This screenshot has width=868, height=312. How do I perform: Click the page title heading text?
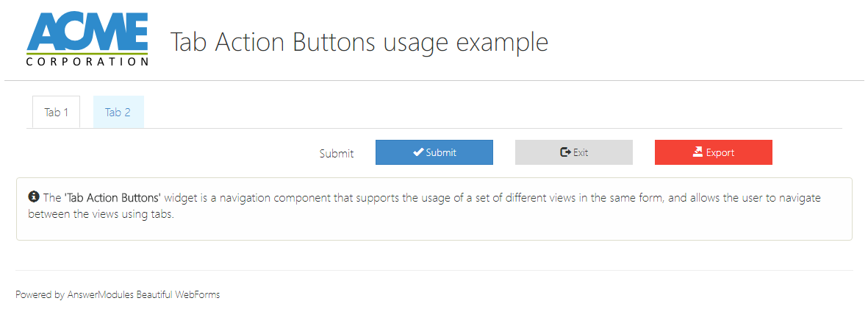359,42
